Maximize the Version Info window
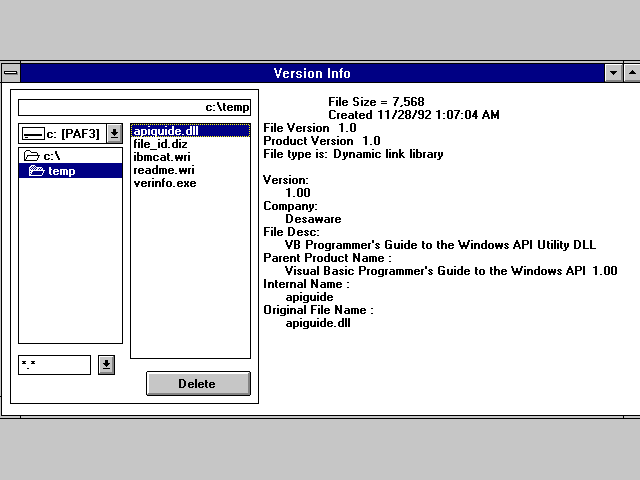Viewport: 640px width, 480px height. tap(632, 73)
